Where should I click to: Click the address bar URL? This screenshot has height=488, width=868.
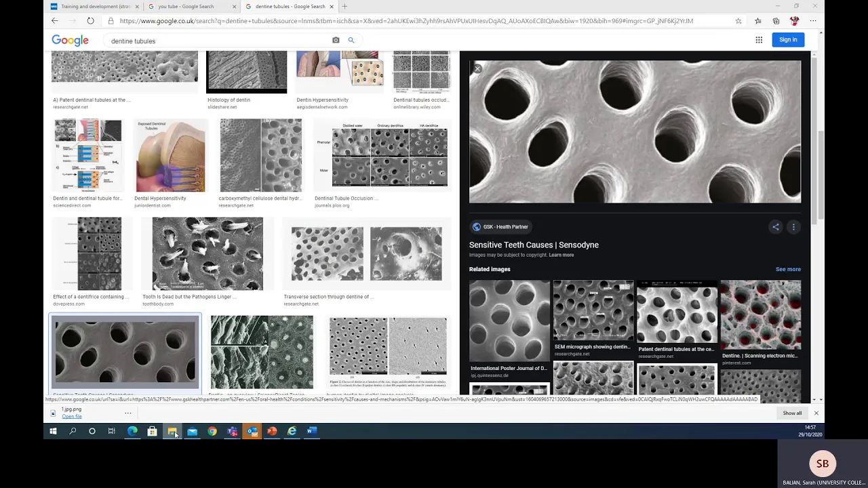click(407, 21)
